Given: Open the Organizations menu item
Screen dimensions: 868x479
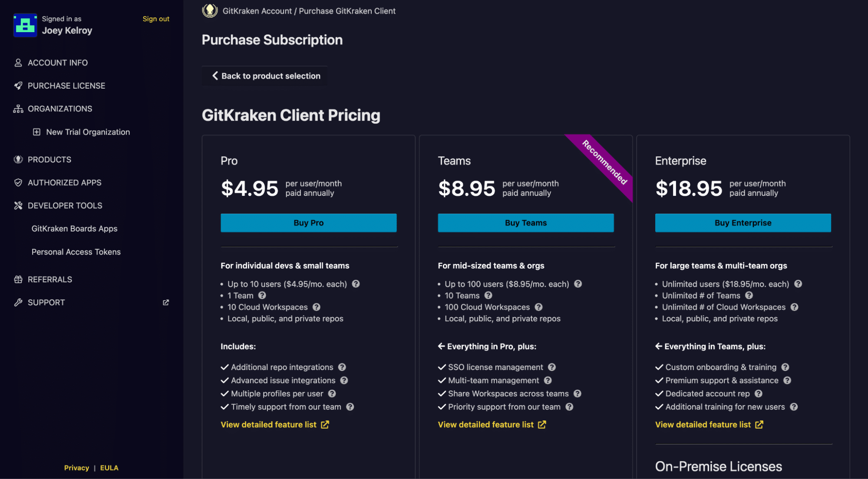Looking at the screenshot, I should (x=59, y=109).
